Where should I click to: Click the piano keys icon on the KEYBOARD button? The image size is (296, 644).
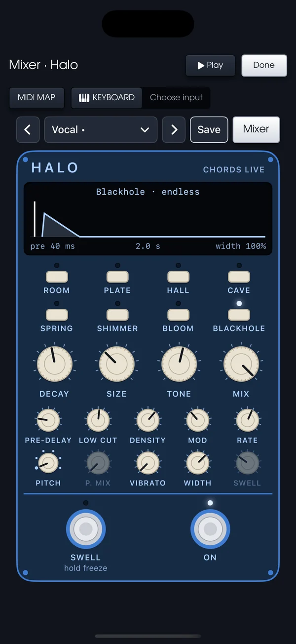[84, 97]
